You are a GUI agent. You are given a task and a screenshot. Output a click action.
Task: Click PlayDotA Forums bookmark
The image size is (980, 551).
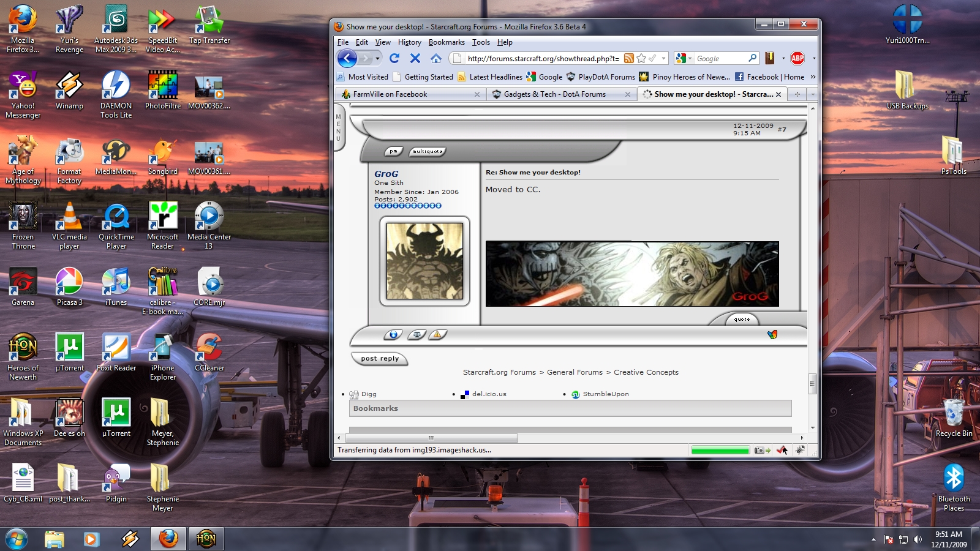point(601,77)
